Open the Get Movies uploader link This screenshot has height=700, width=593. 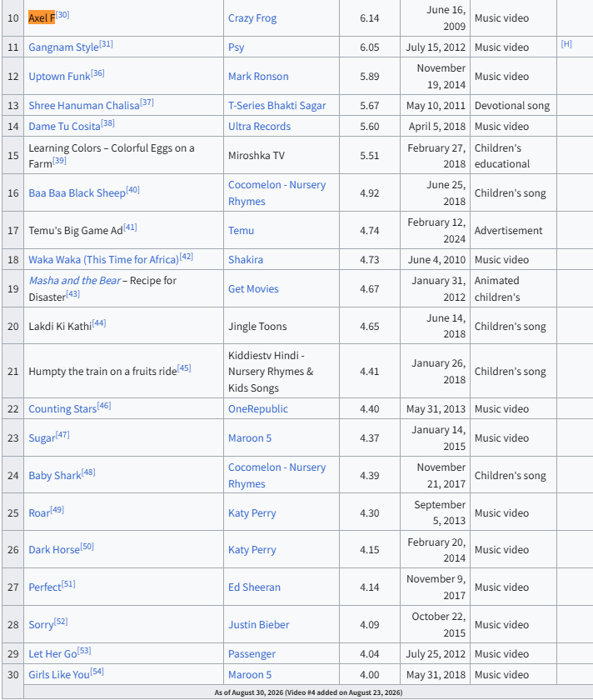pos(253,289)
